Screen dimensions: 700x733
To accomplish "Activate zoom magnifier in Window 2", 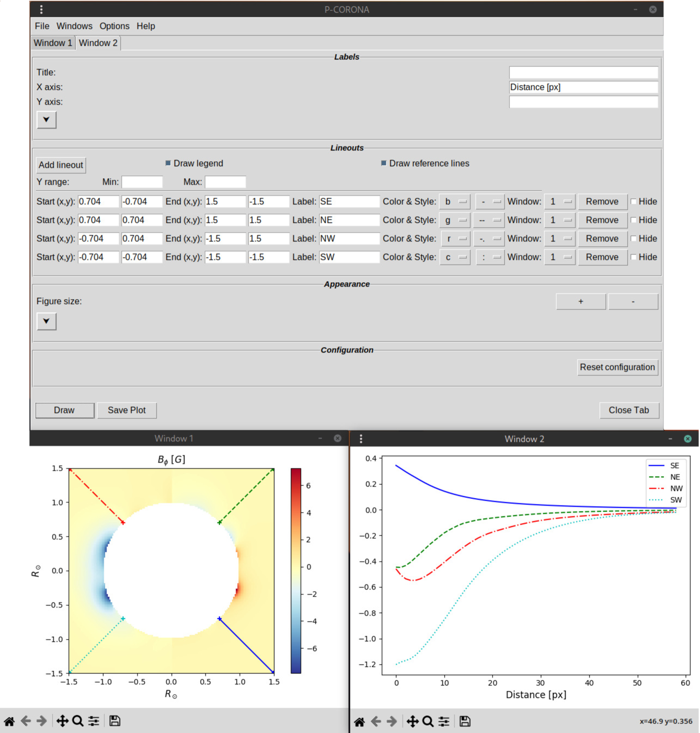I will [x=428, y=721].
